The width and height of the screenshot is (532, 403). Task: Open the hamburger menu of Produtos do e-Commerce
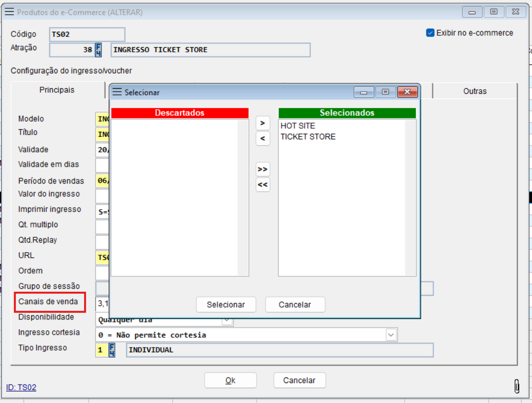tap(9, 12)
